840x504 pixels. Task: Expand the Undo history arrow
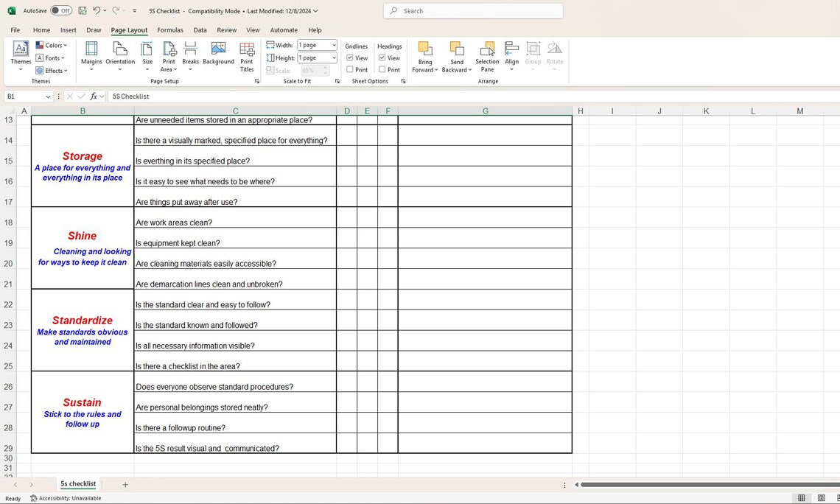pos(105,11)
